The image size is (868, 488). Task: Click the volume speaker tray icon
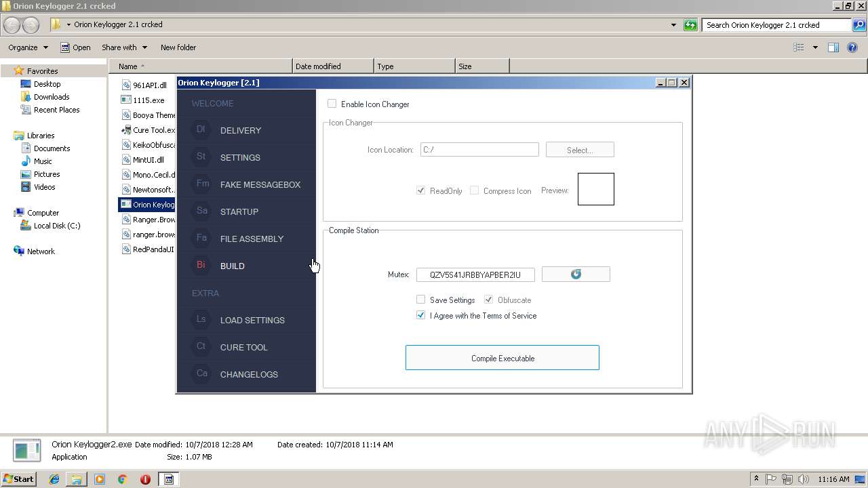[804, 479]
